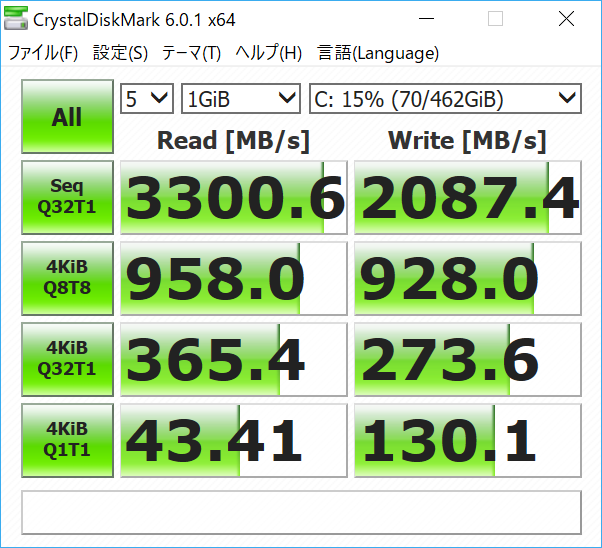Expand the test size dropdown showing 1GiB
The image size is (602, 548).
click(x=241, y=99)
